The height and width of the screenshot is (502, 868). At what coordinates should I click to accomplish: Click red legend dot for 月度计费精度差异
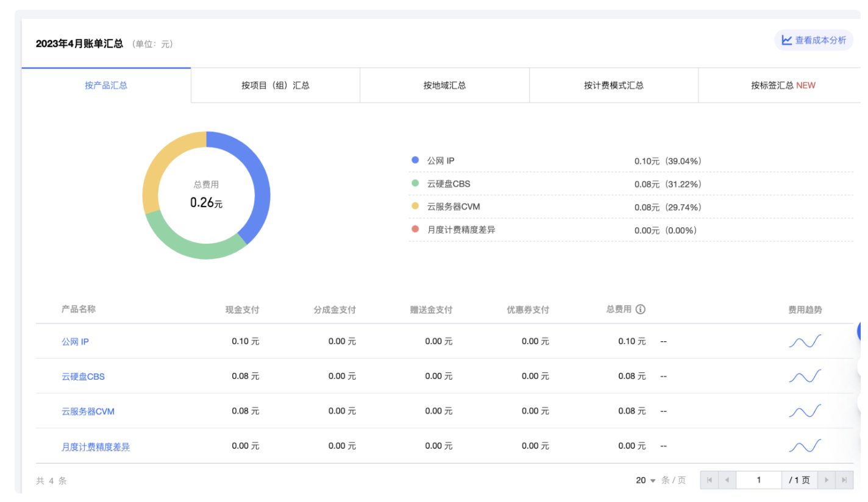point(415,229)
